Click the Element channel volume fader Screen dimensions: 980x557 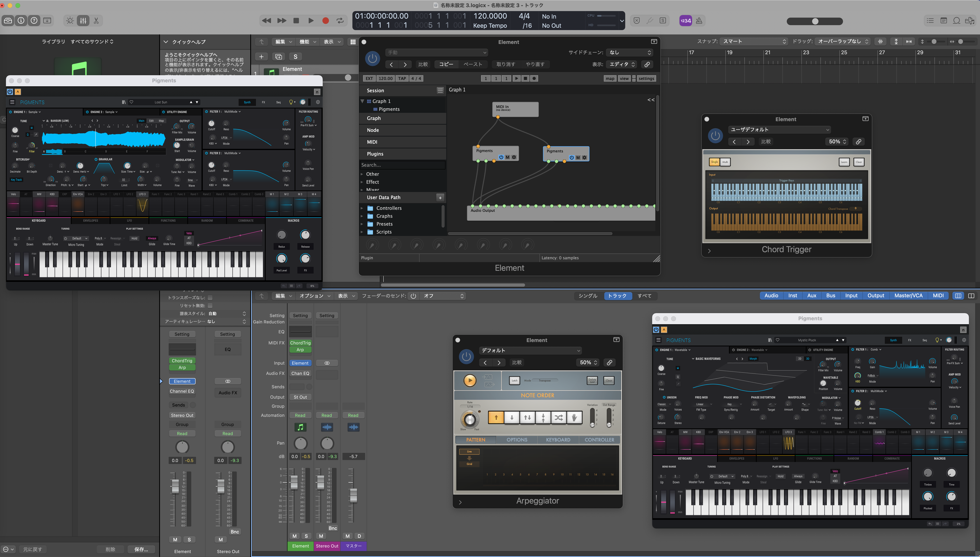pos(294,482)
